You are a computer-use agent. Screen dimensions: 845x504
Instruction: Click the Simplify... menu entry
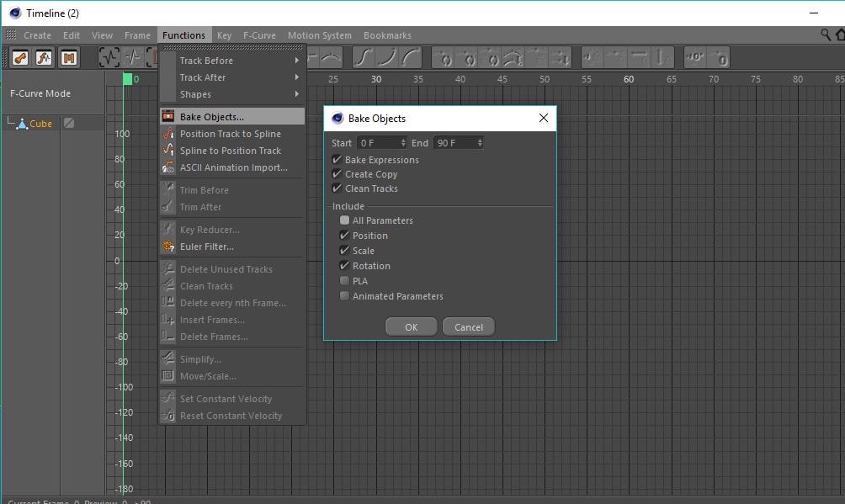click(x=232, y=359)
